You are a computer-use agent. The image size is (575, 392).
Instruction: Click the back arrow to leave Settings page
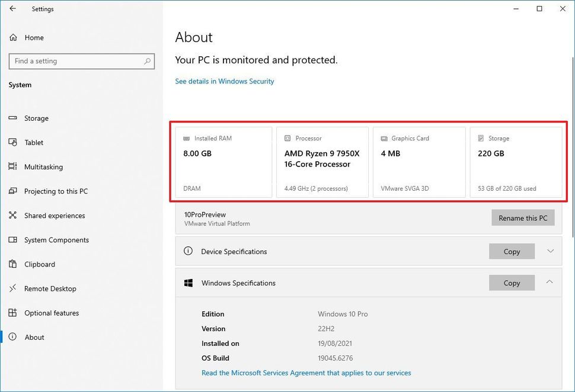point(13,9)
